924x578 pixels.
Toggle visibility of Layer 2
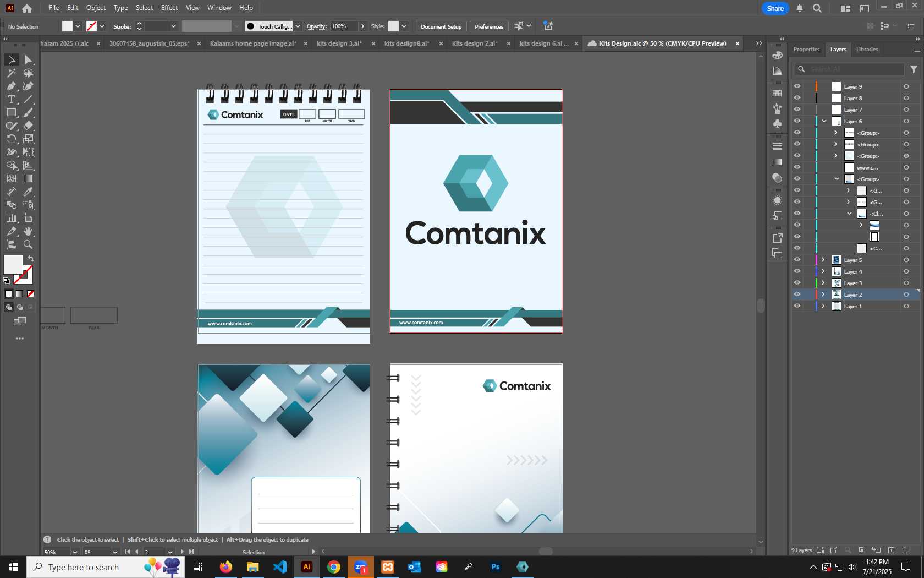click(797, 295)
